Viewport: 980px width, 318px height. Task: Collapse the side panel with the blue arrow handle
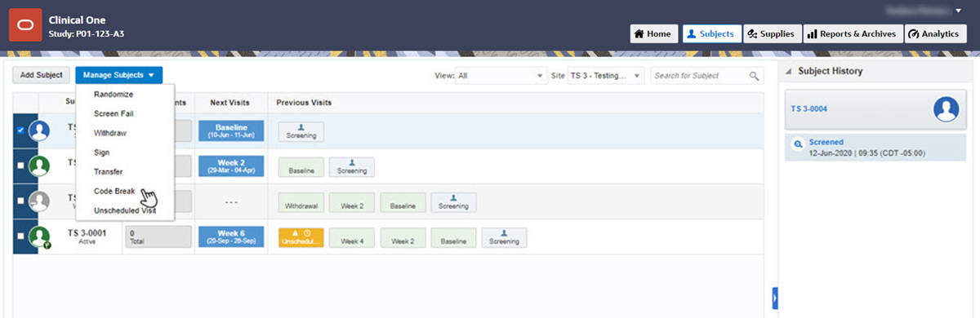pos(775,298)
